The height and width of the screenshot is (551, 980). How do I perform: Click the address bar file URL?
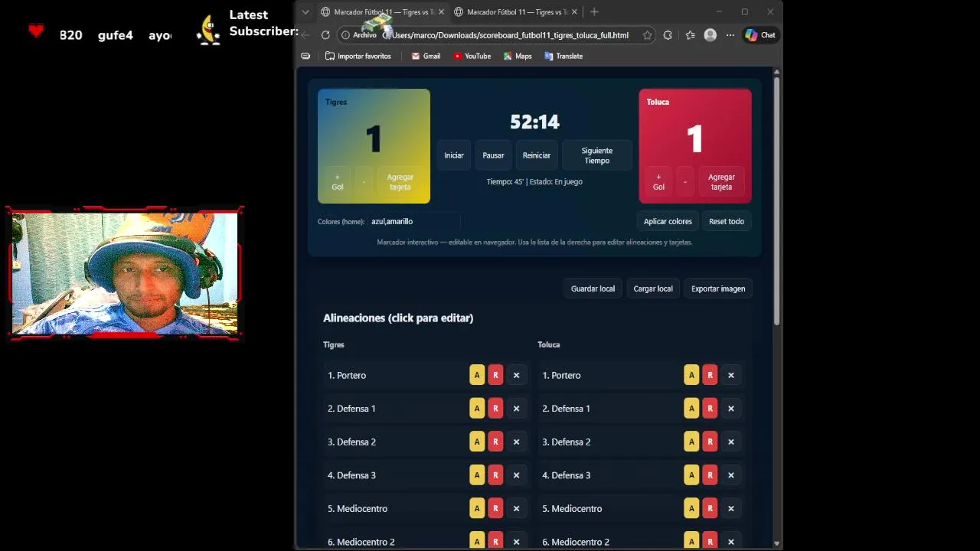point(510,35)
